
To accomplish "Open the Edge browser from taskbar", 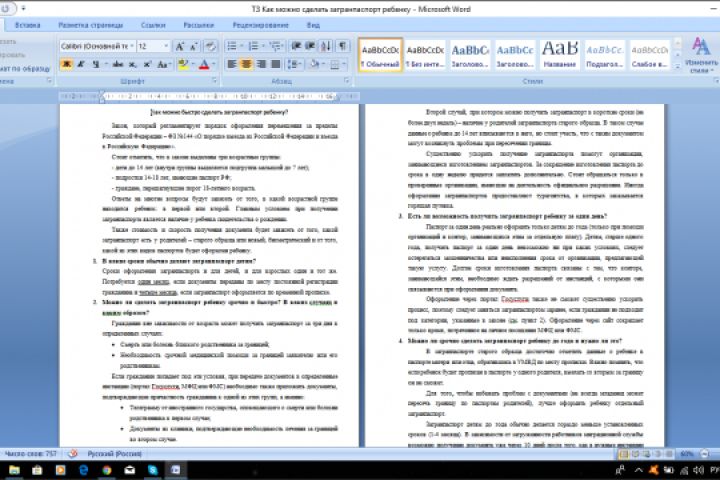I will click(x=84, y=470).
